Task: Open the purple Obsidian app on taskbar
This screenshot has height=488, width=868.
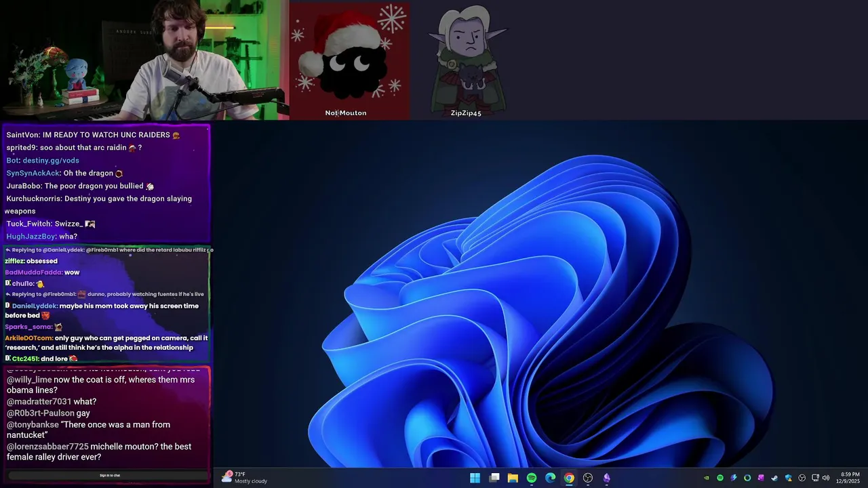Action: pyautogui.click(x=606, y=478)
